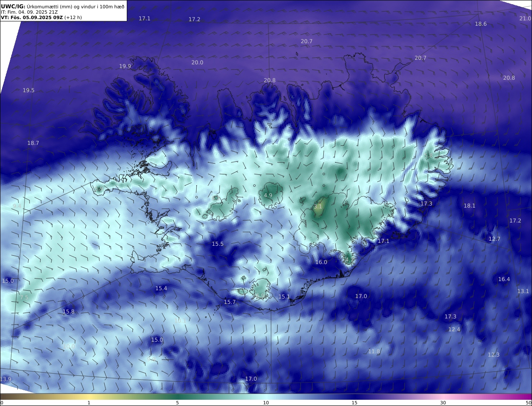532x406 pixels.
Task: Click the 'IT: Fim. 04. 09. 2025 21Z' line
Action: pyautogui.click(x=29, y=12)
